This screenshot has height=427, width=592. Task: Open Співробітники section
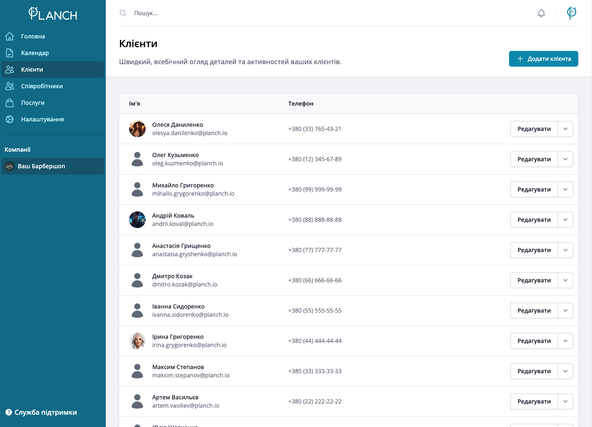pos(52,86)
